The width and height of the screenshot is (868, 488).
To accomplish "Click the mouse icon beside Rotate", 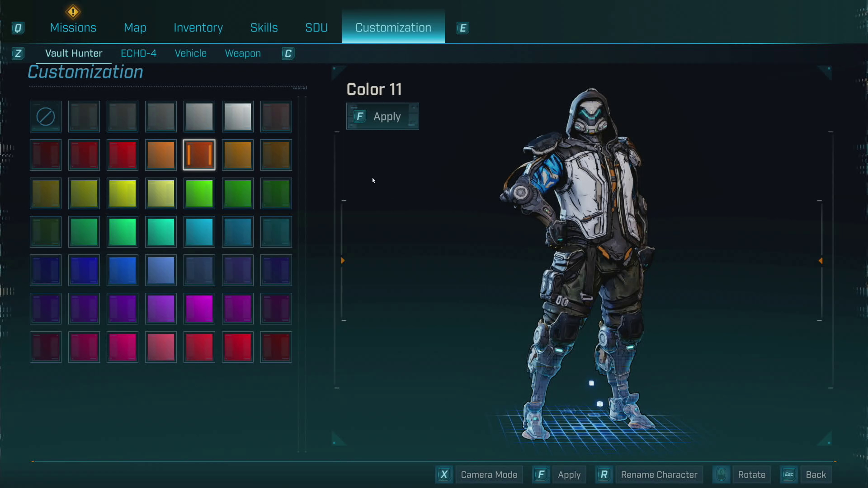I will click(721, 474).
